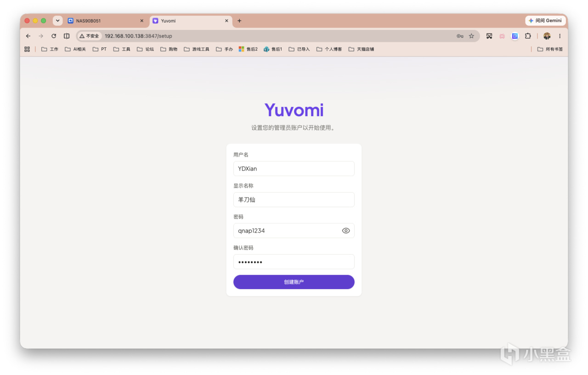Click the 创建账户 button
Viewport: 588px width, 375px height.
tap(294, 282)
